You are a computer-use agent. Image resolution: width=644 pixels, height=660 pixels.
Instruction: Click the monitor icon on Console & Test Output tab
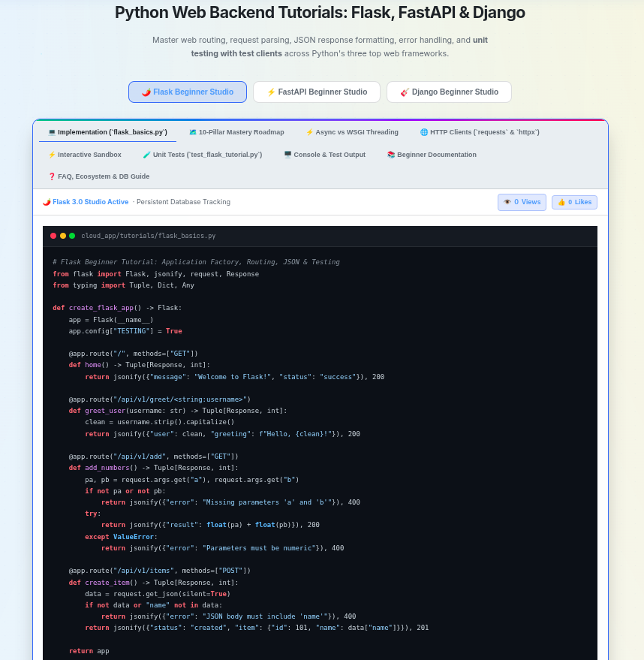tap(287, 155)
